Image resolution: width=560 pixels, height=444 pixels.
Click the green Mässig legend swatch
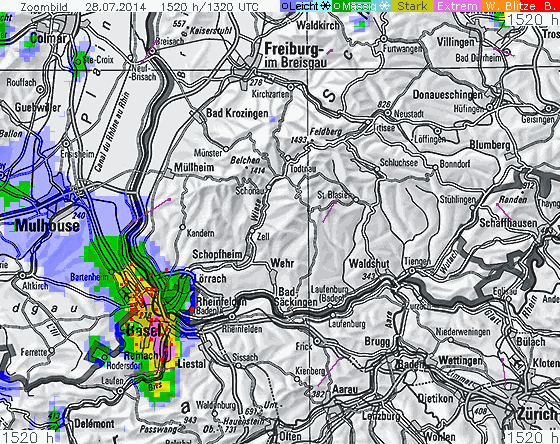(x=355, y=6)
